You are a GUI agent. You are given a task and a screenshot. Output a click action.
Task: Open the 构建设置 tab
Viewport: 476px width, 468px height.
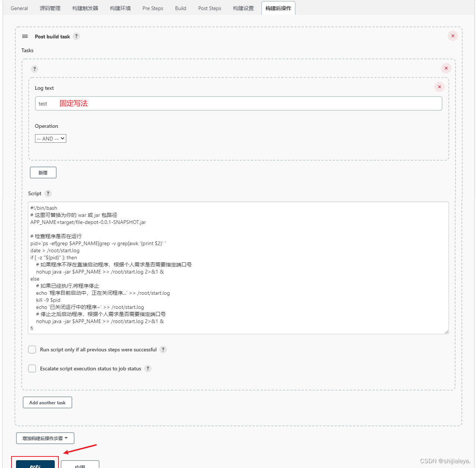243,8
